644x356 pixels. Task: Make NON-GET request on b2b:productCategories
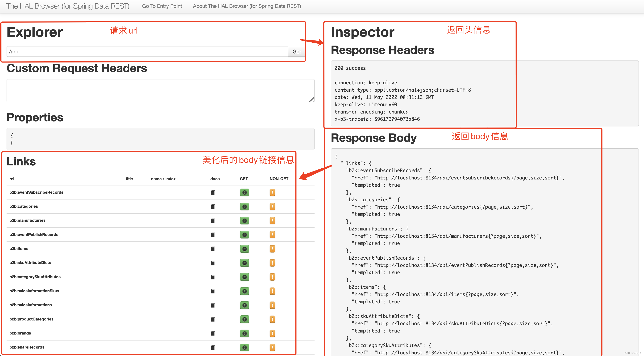[272, 319]
